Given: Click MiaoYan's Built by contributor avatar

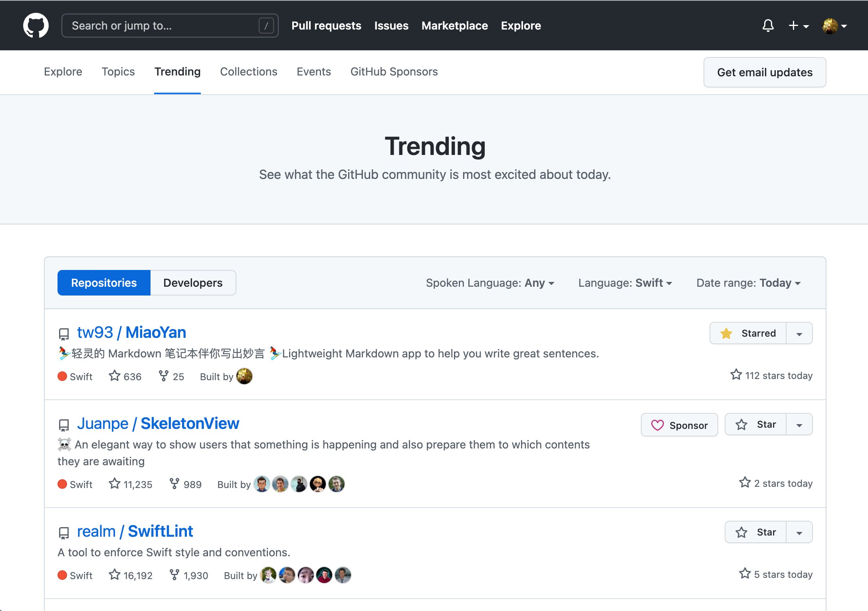Looking at the screenshot, I should click(244, 376).
